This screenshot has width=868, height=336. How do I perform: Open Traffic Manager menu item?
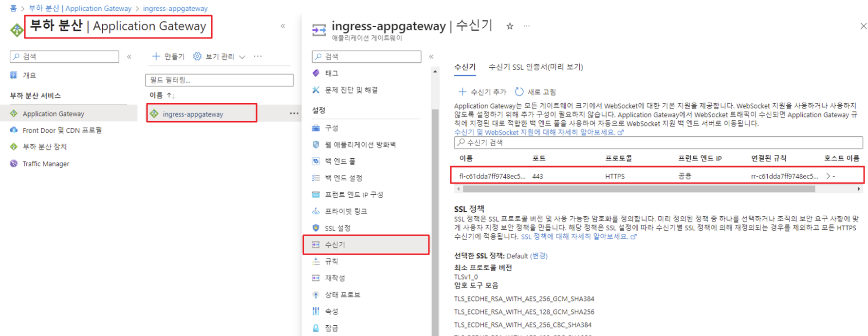click(x=46, y=164)
